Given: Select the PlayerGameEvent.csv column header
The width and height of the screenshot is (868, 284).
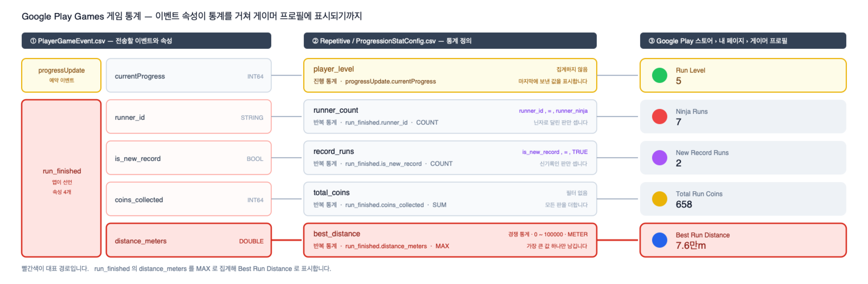Looking at the screenshot, I should pyautogui.click(x=146, y=41).
